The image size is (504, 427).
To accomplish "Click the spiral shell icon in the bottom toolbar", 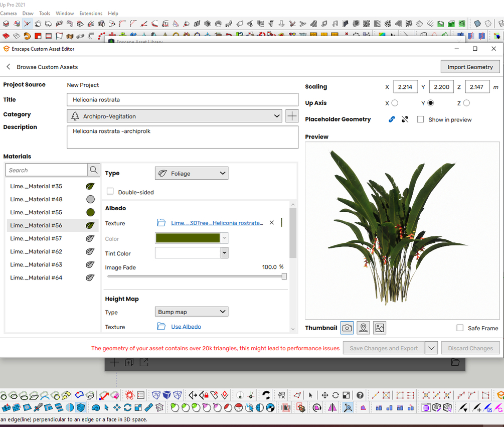I will tap(96, 408).
